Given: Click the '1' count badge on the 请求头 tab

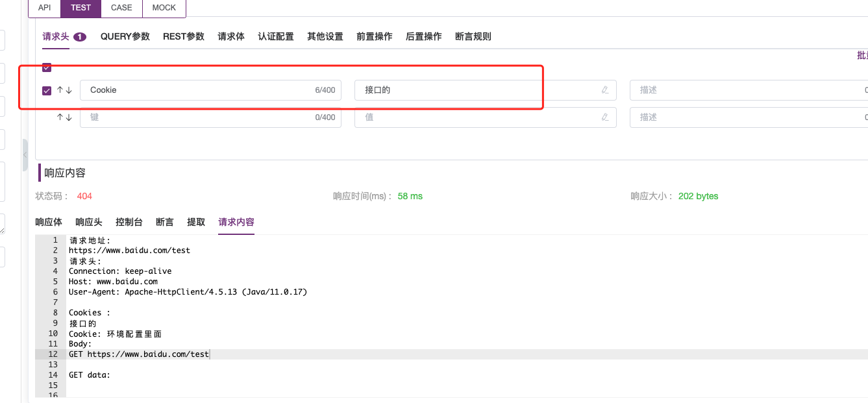Looking at the screenshot, I should pyautogui.click(x=79, y=37).
